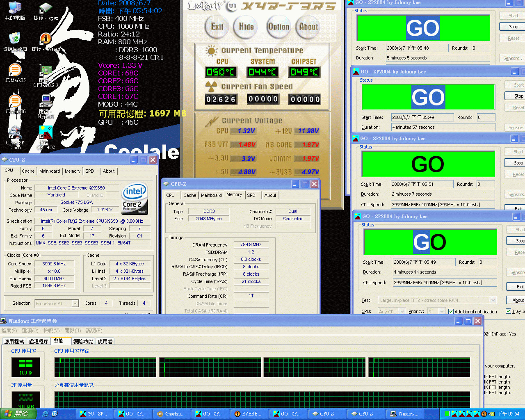Open Option in Smart Guardian panel

278,27
